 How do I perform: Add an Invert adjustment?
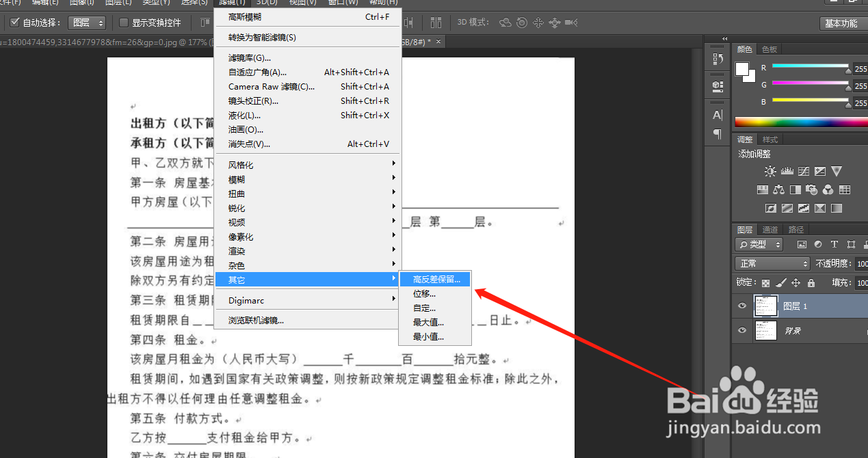(x=771, y=208)
